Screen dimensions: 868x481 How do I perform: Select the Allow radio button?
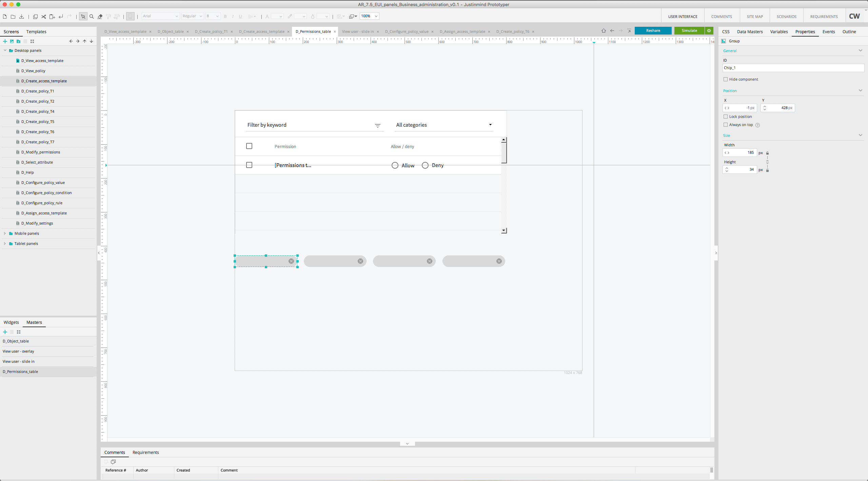395,165
